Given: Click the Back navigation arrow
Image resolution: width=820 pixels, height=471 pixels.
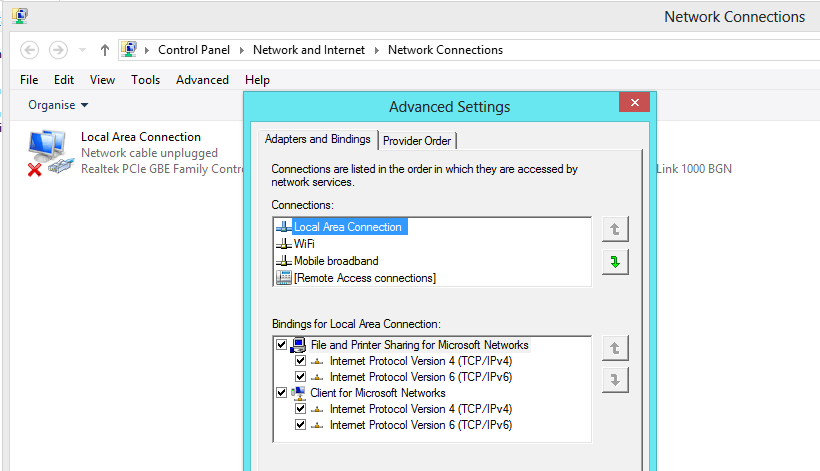Looking at the screenshot, I should [29, 50].
